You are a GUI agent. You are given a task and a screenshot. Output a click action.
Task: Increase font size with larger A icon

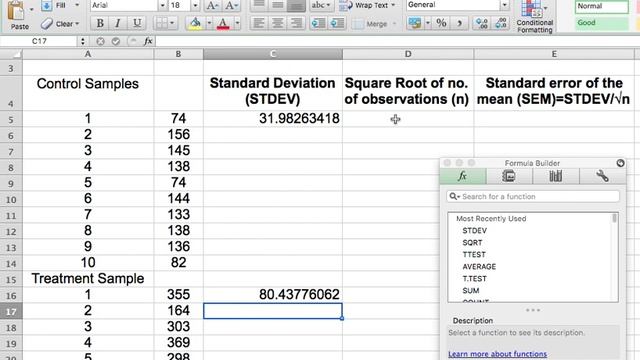212,5
